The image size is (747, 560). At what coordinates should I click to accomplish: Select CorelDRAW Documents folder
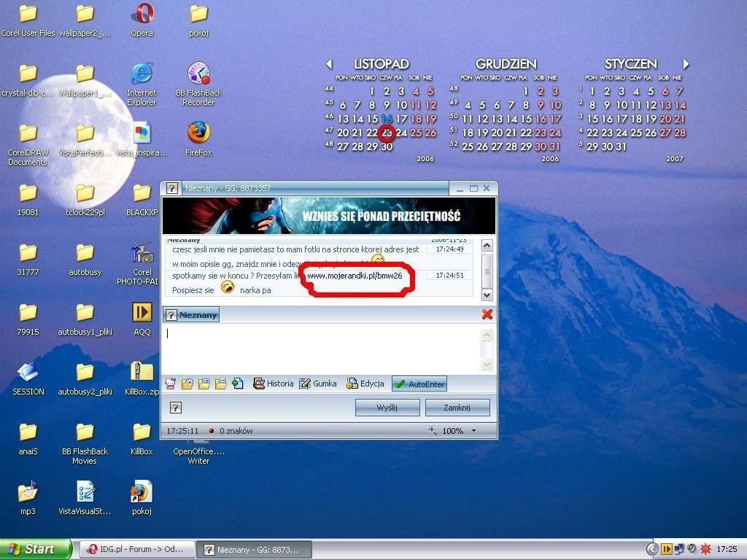(28, 144)
